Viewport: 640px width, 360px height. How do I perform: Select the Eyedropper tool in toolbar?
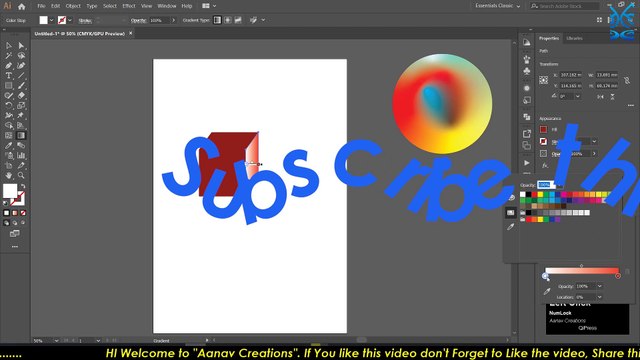tap(9, 145)
